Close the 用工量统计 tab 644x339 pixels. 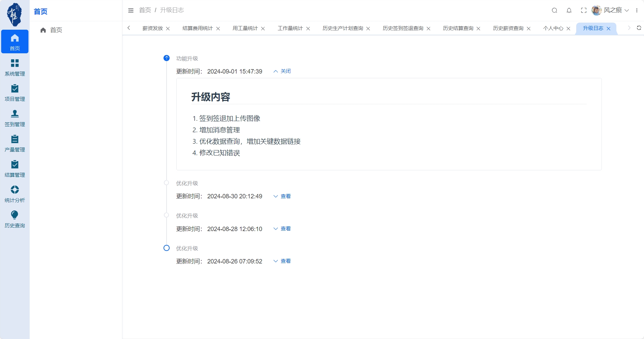pyautogui.click(x=263, y=29)
